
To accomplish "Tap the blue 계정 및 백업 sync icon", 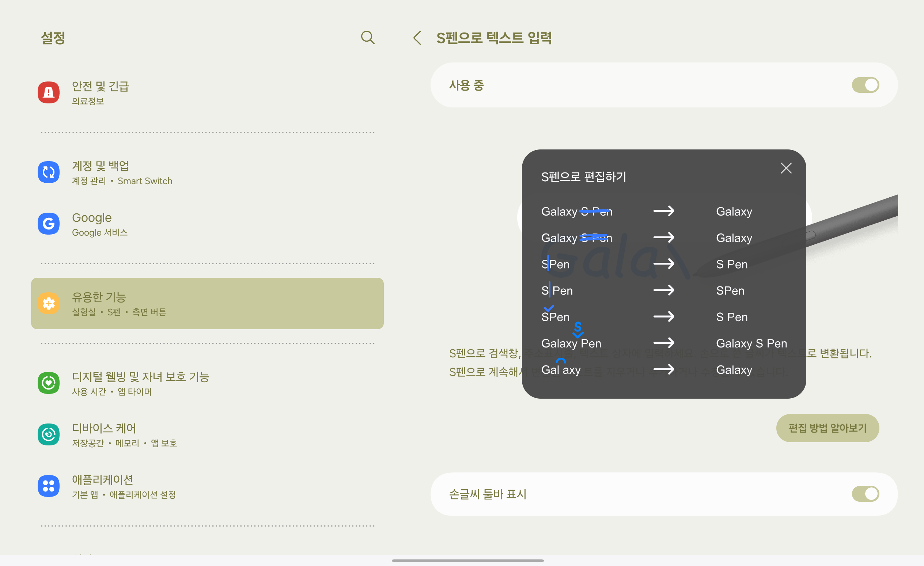I will point(49,172).
